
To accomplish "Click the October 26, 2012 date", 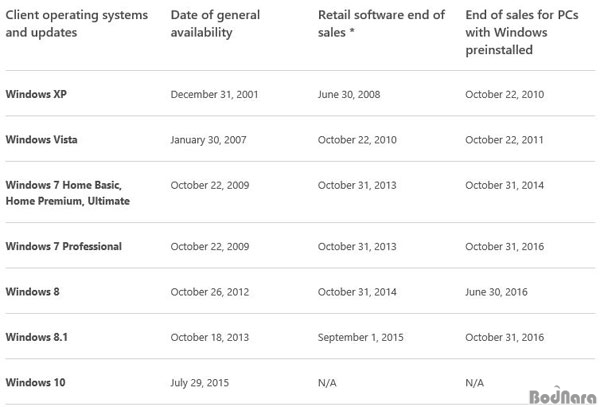I will pyautogui.click(x=210, y=292).
